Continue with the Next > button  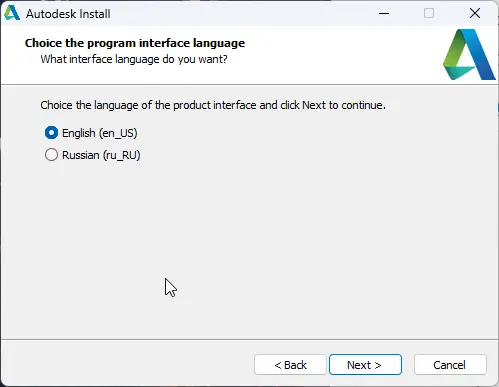pos(365,365)
